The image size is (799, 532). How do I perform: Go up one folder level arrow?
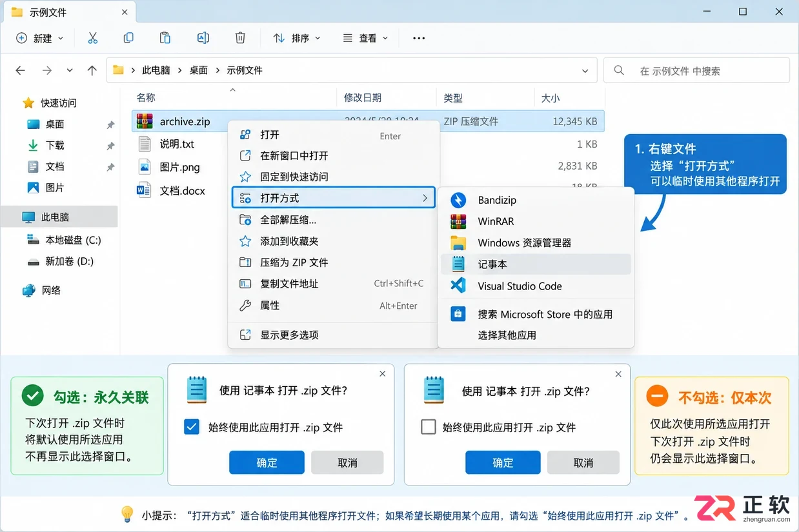click(92, 70)
